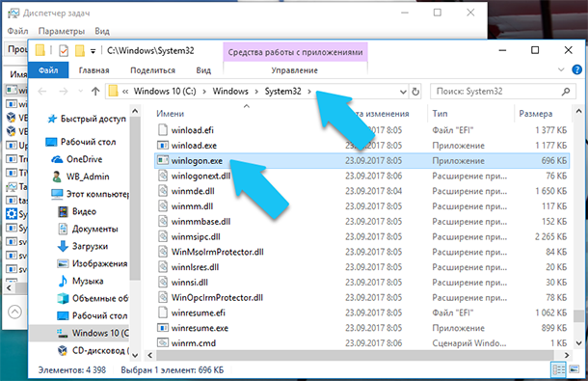Switch to details view layout icon
Image resolution: width=588 pixels, height=381 pixels.
click(x=558, y=369)
